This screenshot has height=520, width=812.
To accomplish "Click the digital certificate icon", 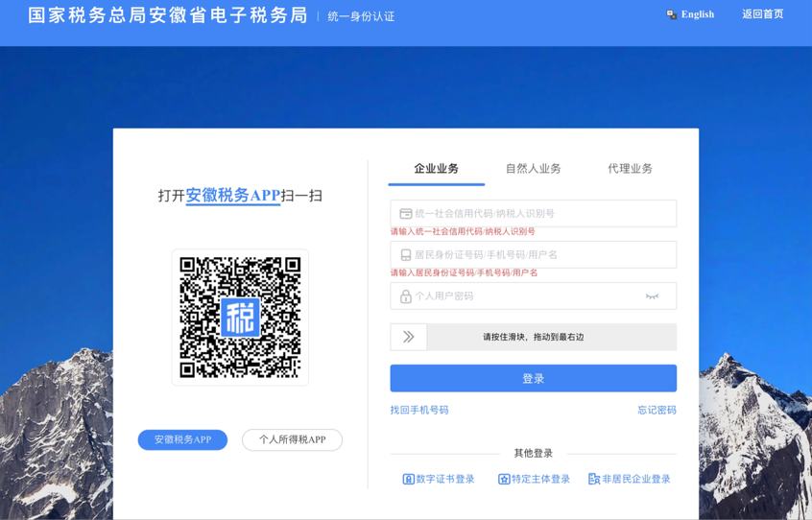I will (408, 479).
